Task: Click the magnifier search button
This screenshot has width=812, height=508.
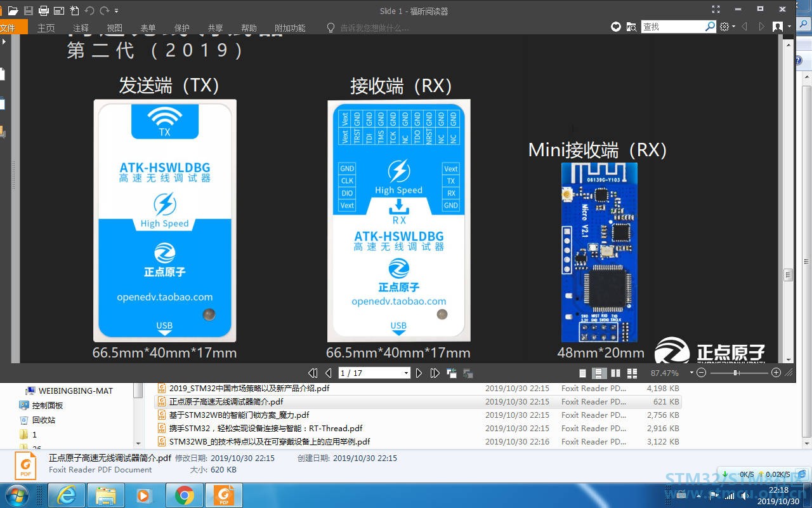Action: click(710, 27)
